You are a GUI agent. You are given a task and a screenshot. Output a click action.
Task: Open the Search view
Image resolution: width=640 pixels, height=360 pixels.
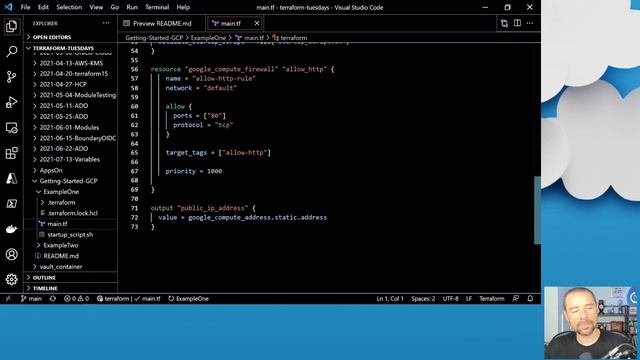(x=11, y=51)
